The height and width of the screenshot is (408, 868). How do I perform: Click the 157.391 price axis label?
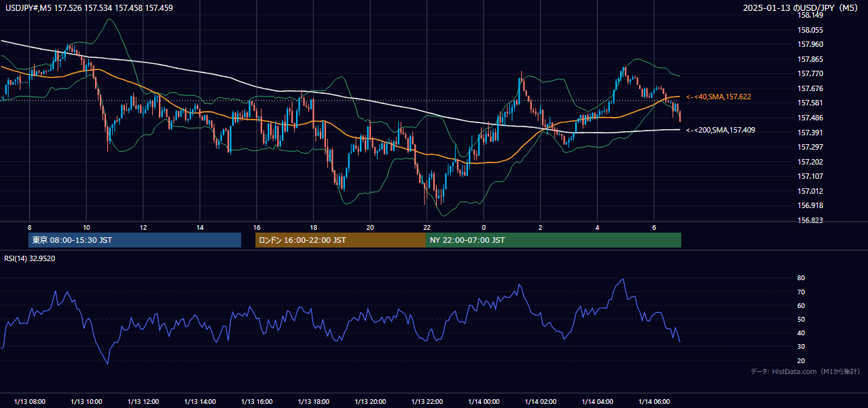tap(810, 133)
